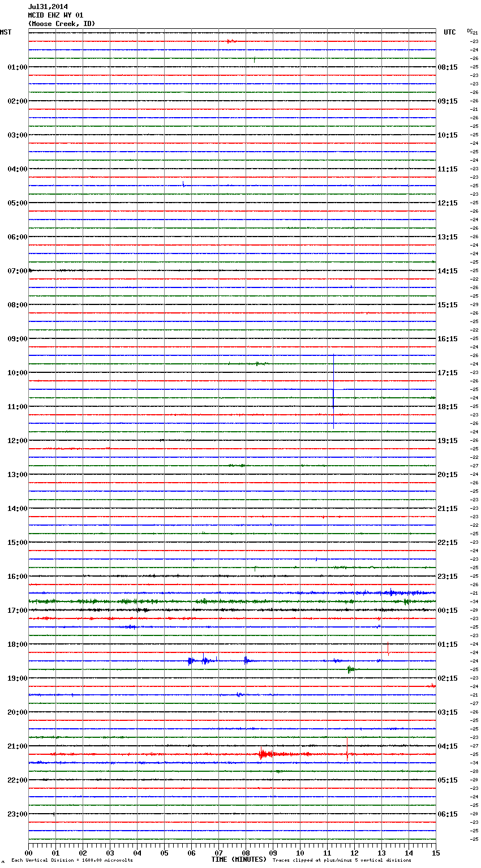Click the 12:15 UTC time label
The width and height of the screenshot is (481, 868).
coord(448,203)
